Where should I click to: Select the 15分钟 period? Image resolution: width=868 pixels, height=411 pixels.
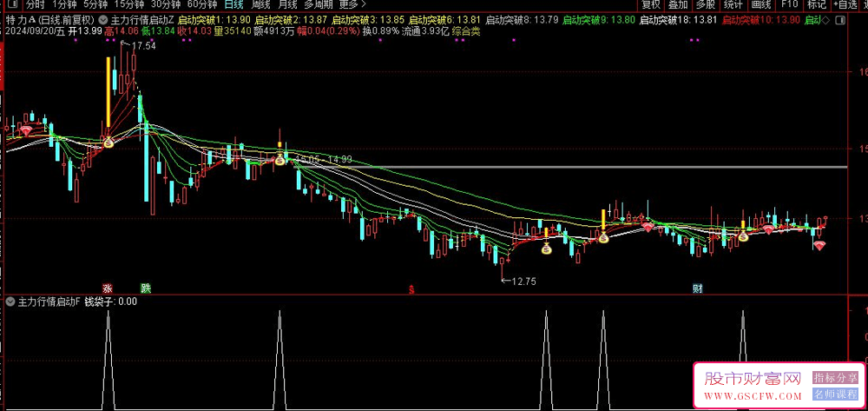(x=129, y=4)
